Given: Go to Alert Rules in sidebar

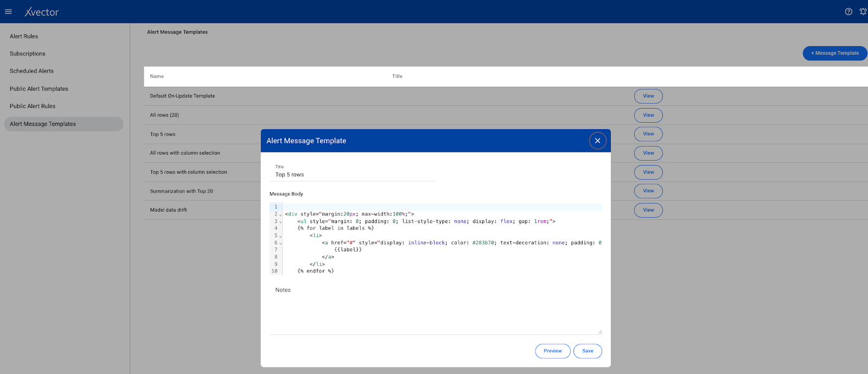Looking at the screenshot, I should pos(24,36).
